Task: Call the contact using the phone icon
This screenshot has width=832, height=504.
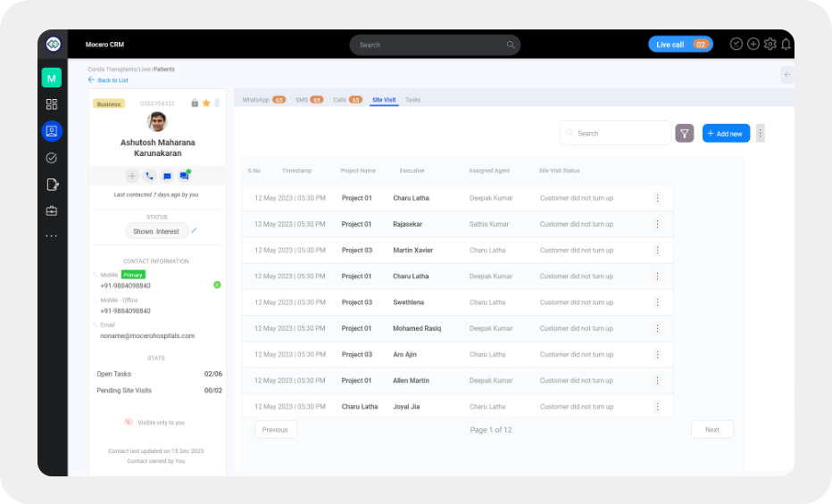Action: (149, 177)
